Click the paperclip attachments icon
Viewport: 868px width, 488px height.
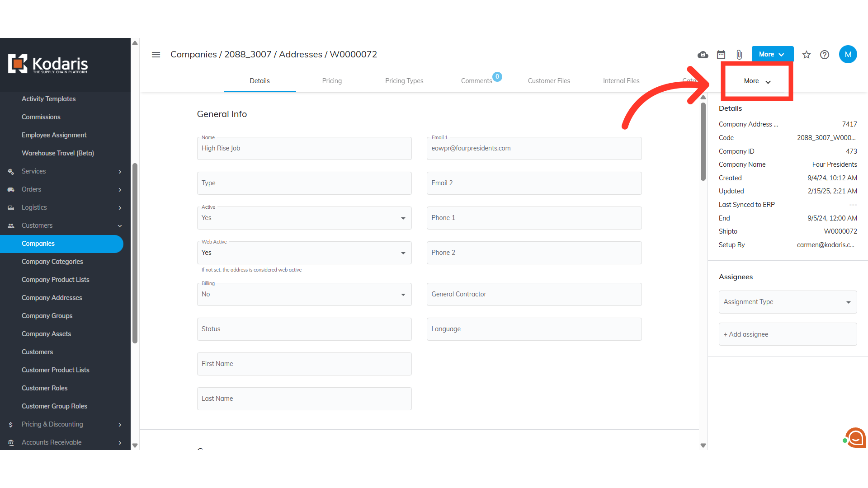coord(739,55)
